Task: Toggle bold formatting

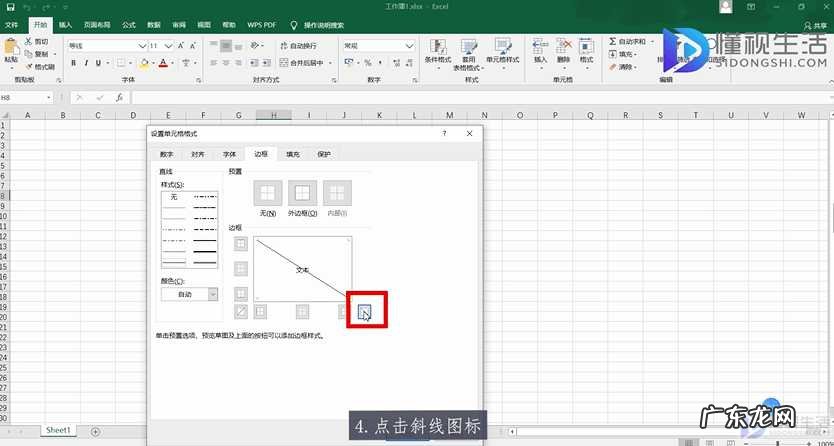Action: (74, 63)
